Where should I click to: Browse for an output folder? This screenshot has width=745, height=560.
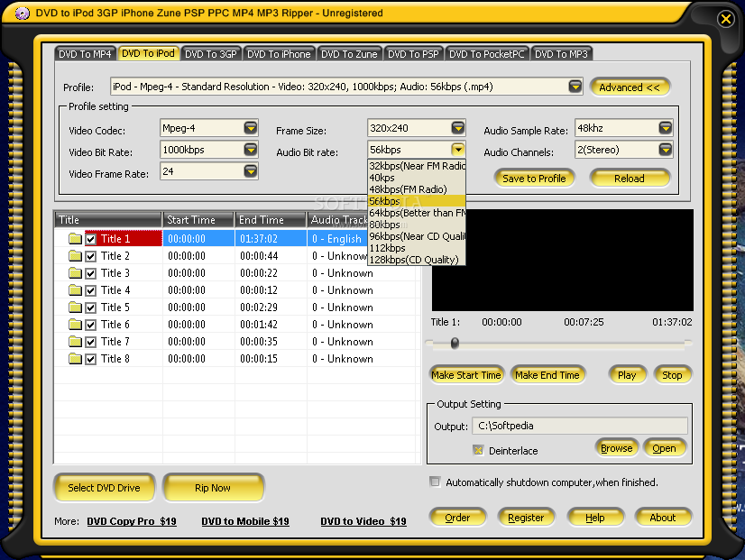tap(616, 448)
